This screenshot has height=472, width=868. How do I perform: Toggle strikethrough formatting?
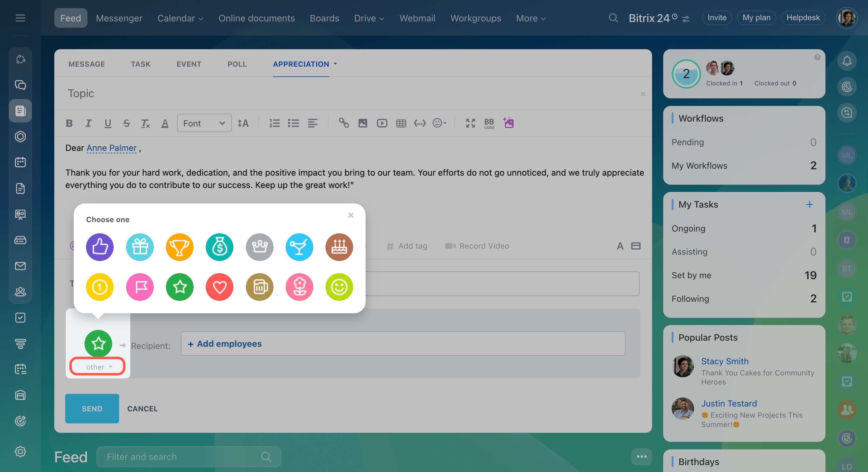click(127, 123)
